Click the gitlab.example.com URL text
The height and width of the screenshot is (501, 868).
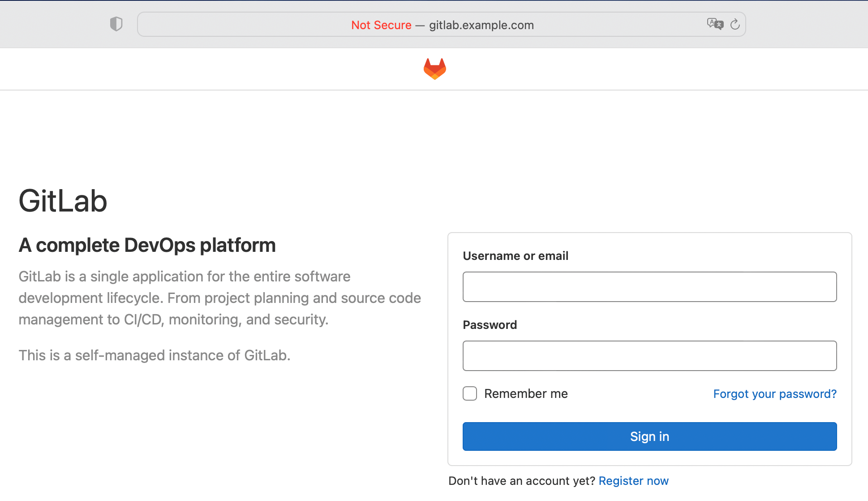coord(481,25)
